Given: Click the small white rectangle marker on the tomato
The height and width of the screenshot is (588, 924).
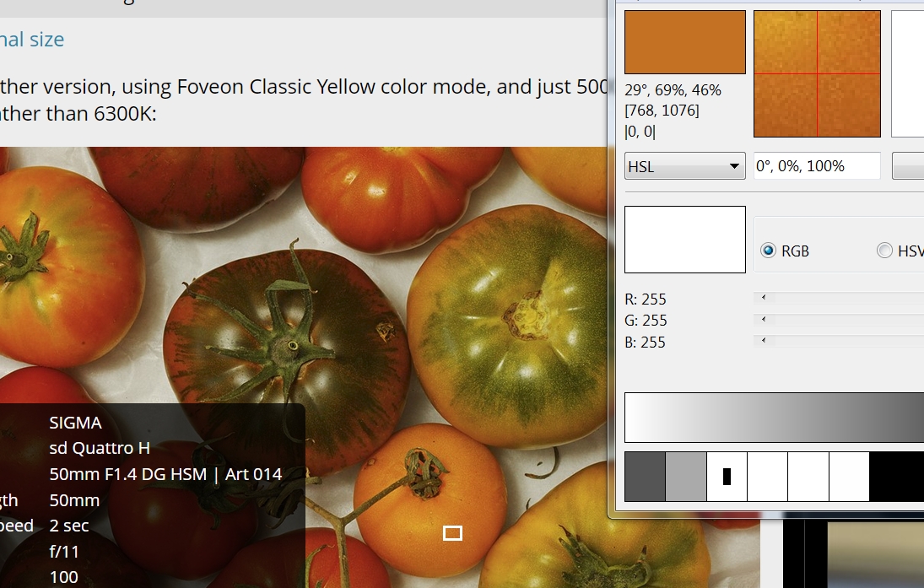Looking at the screenshot, I should click(x=452, y=533).
